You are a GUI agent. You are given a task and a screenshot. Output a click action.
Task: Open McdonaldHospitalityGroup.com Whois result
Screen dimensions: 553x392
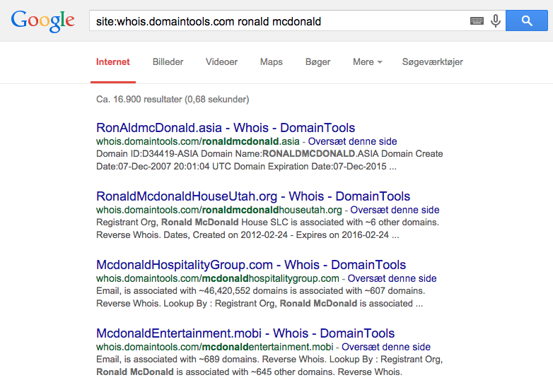pos(251,264)
